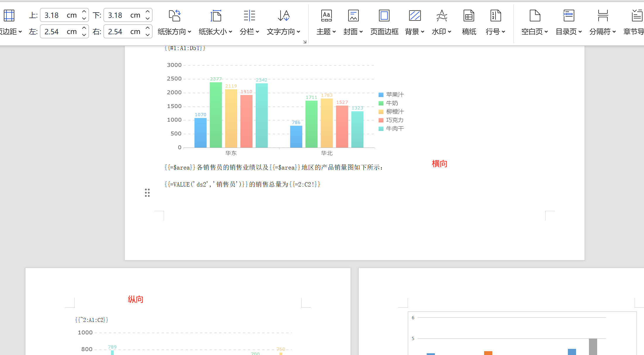Expand the line numbers (行号) dropdown
The height and width of the screenshot is (355, 644).
coord(503,32)
